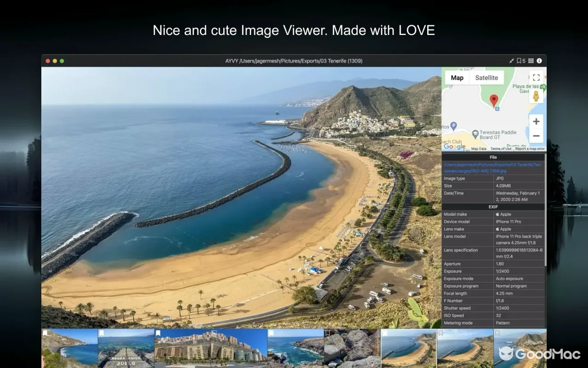Click the pin/collapse arrows icon in the title bar
Viewport: 588px width, 368px height.
512,61
